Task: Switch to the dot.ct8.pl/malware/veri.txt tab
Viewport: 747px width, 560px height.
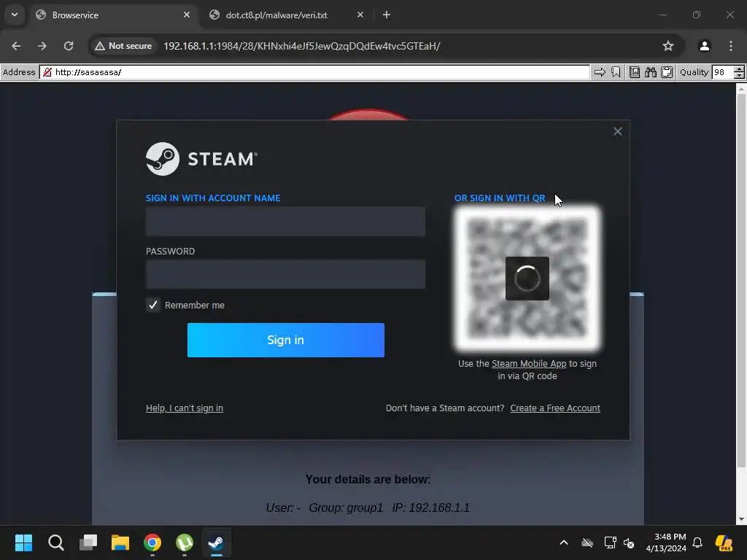Action: (286, 15)
